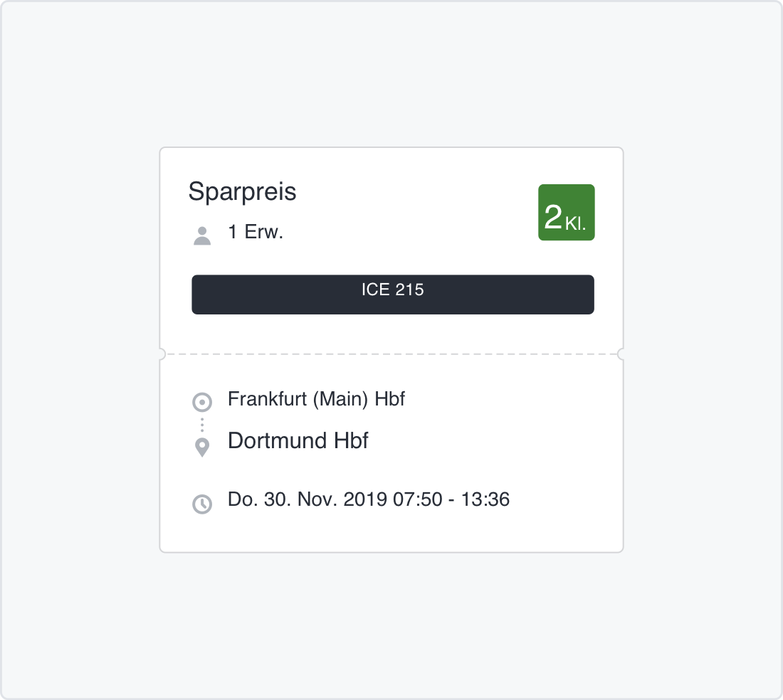The height and width of the screenshot is (700, 783).
Task: Select the 1 Erw. passenger label
Action: pyautogui.click(x=256, y=232)
